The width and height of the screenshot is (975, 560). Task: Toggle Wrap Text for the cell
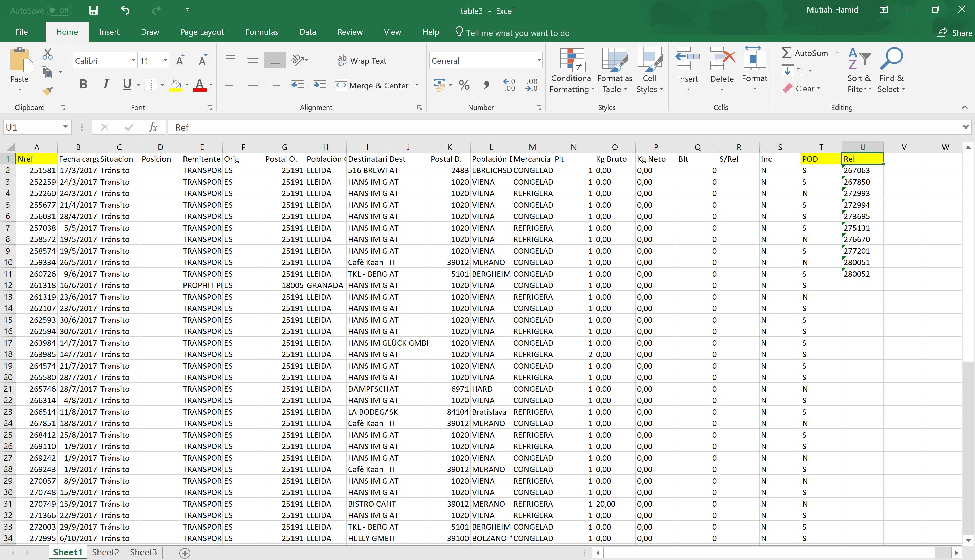coord(362,61)
